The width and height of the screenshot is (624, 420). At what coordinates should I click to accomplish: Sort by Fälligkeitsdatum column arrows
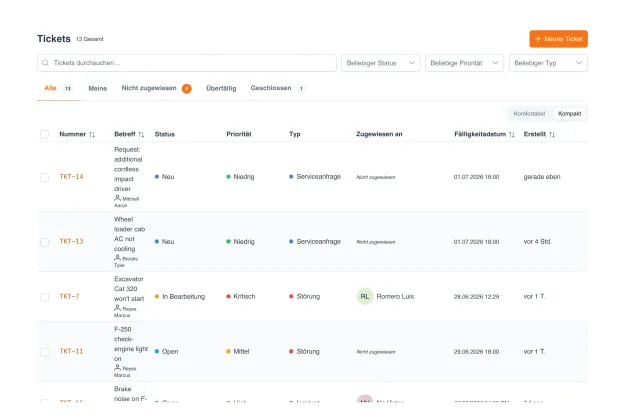coord(511,135)
